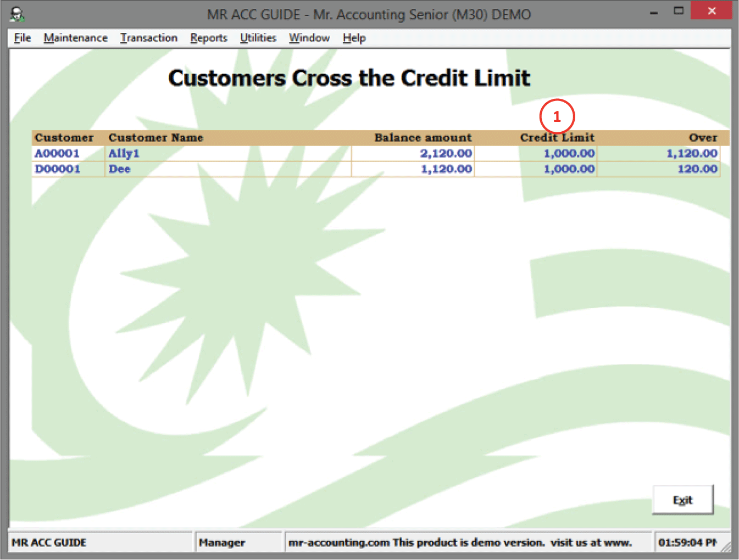The image size is (739, 560).
Task: Close the MR ACC GUIDE window
Action: (x=712, y=10)
